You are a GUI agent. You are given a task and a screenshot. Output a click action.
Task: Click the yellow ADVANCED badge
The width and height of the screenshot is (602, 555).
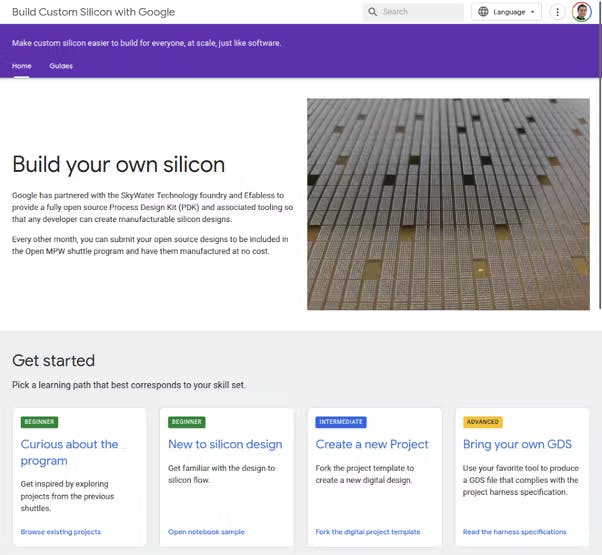pyautogui.click(x=483, y=422)
